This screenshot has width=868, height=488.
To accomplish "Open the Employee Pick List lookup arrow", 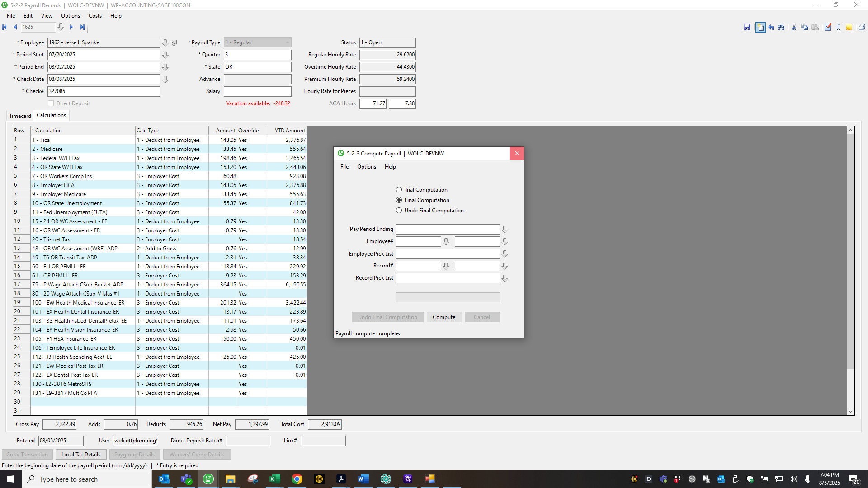I will [505, 254].
